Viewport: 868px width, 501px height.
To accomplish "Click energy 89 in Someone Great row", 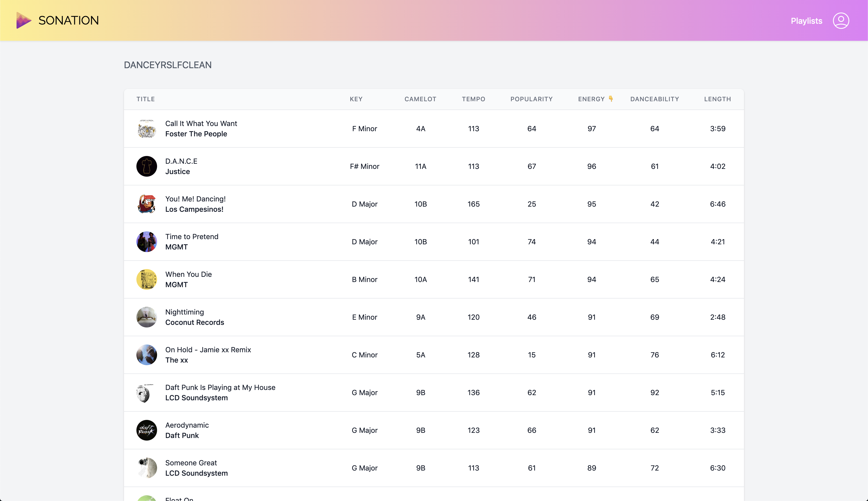I will 592,468.
